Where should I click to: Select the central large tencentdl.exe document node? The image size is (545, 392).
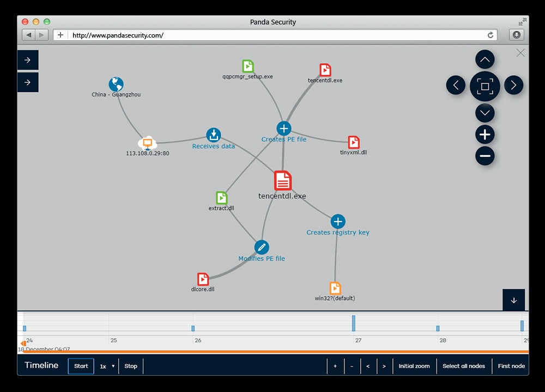point(282,181)
